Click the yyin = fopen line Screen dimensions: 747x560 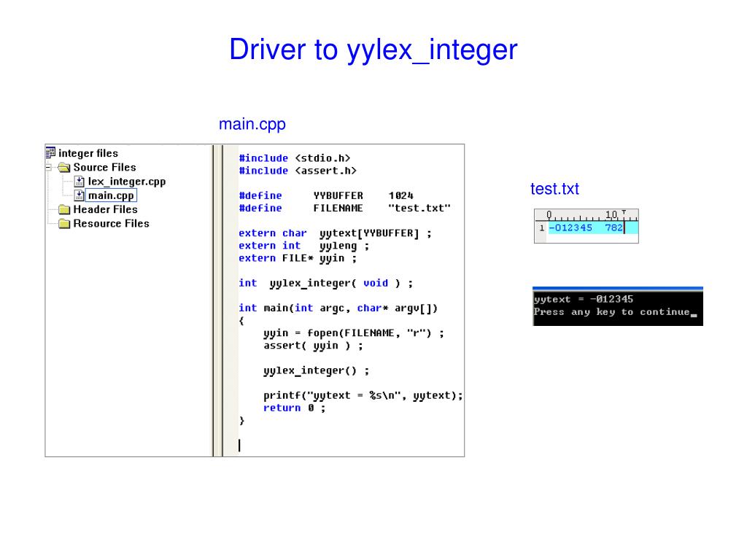tap(354, 333)
